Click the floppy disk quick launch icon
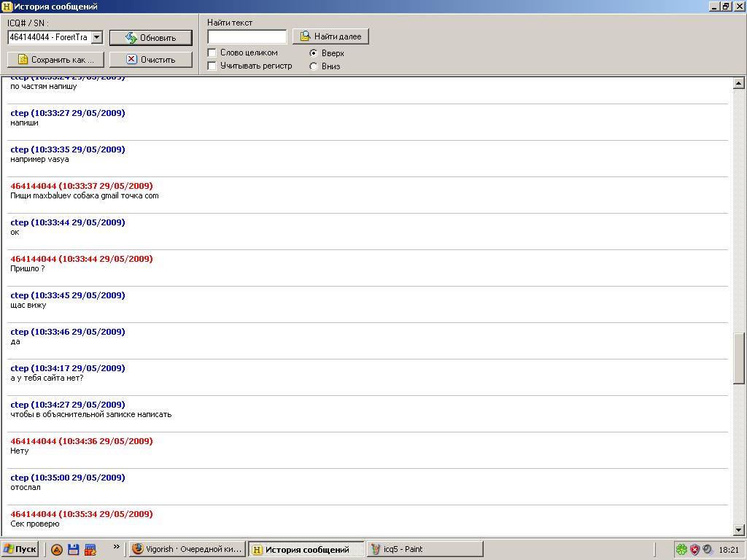The image size is (747, 560). pyautogui.click(x=74, y=550)
